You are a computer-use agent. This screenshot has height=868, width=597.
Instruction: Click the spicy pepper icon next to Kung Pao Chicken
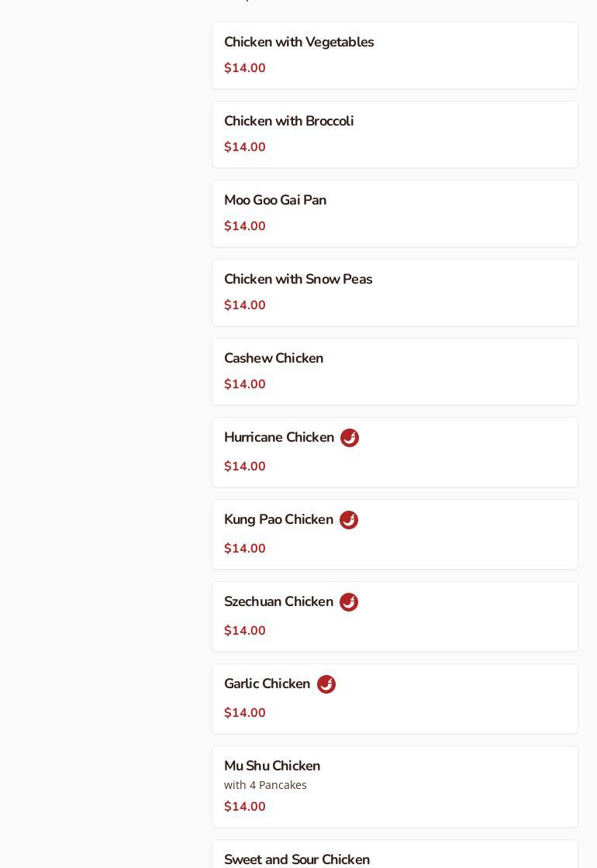349,520
